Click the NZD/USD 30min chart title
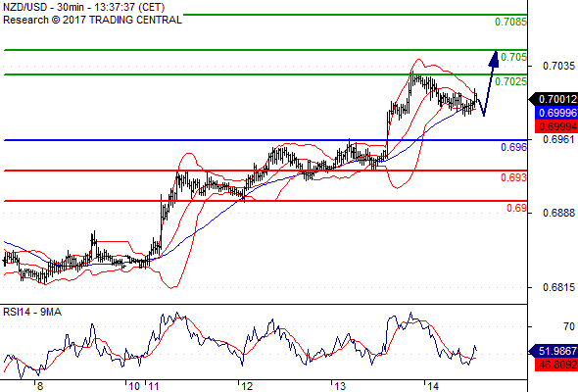 click(x=84, y=7)
